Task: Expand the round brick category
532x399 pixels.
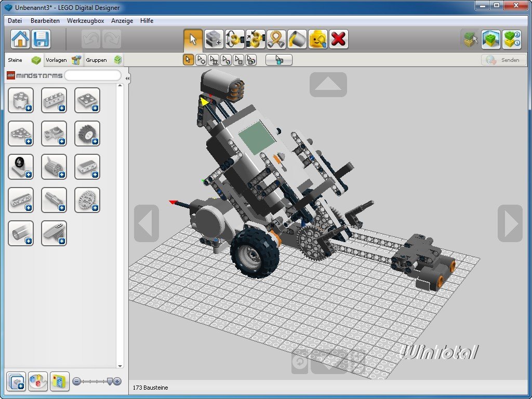Action: [21, 100]
